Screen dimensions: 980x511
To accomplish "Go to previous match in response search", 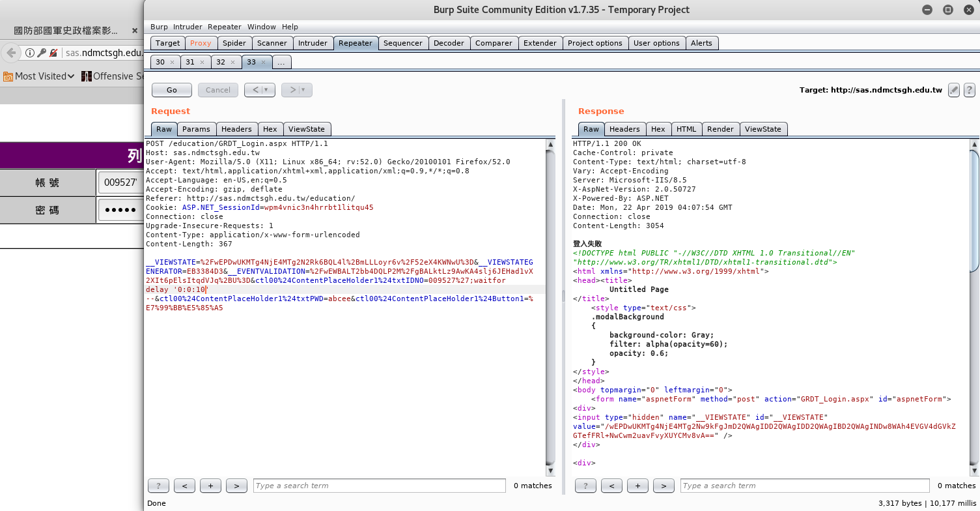I will click(x=611, y=486).
